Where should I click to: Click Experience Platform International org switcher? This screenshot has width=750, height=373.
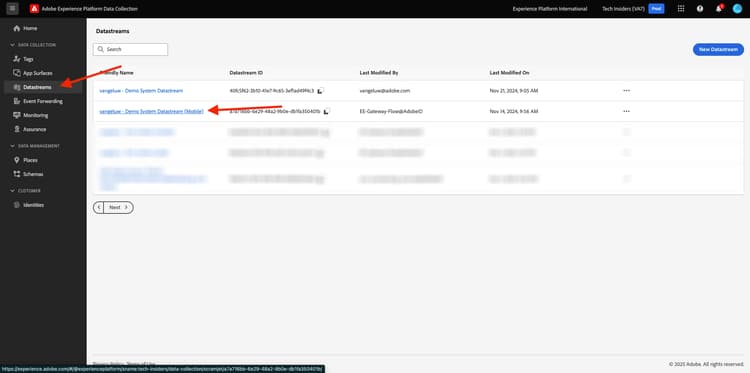[x=550, y=9]
